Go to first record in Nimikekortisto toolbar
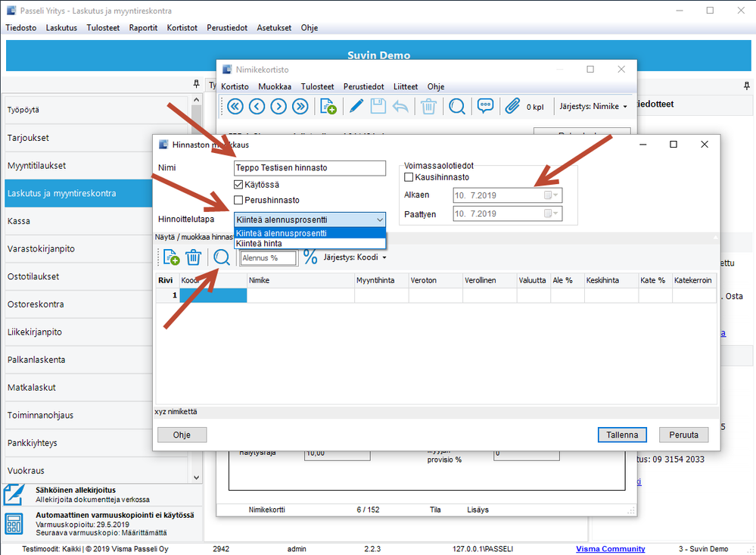 click(x=235, y=106)
